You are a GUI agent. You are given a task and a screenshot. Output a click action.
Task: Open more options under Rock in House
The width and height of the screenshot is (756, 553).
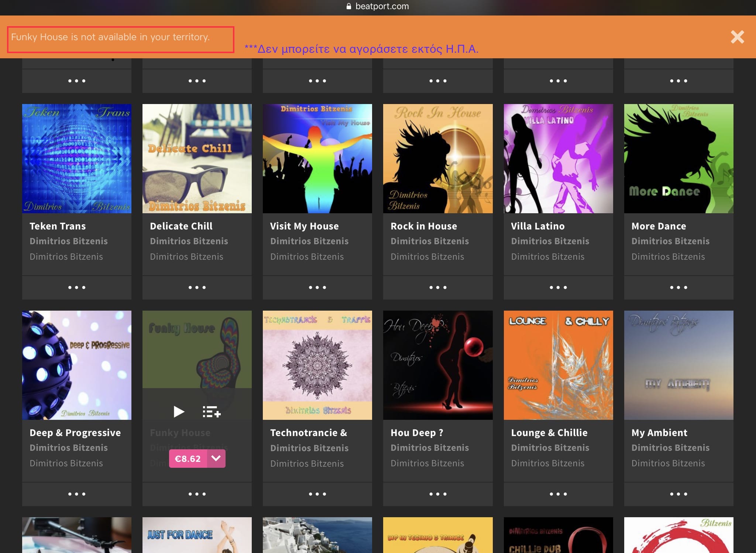coord(438,287)
